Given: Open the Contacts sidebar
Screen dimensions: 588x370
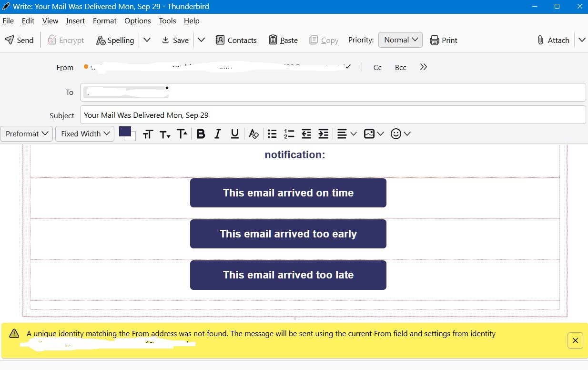Looking at the screenshot, I should tap(236, 40).
